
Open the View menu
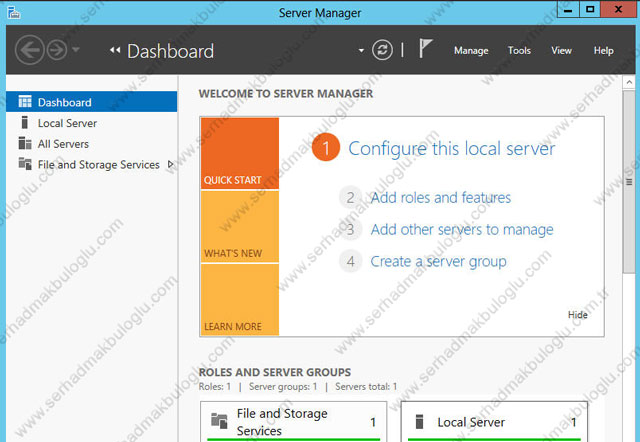point(561,51)
